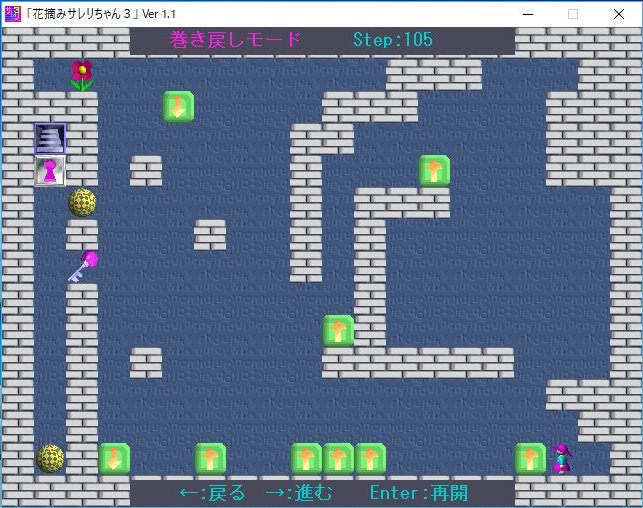Screen dimensions: 643x508
Task: Click the green up-arrow block beside the witch
Action: 530,458
